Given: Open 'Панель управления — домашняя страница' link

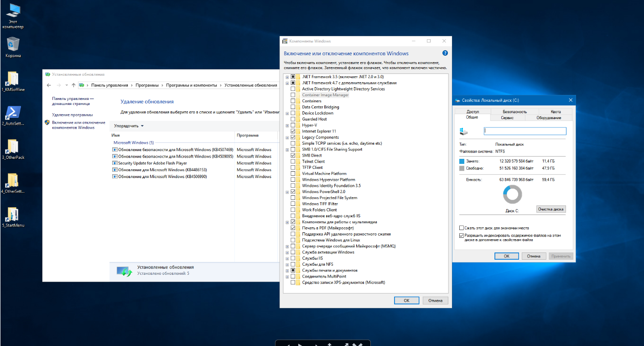Looking at the screenshot, I should pyautogui.click(x=73, y=101).
